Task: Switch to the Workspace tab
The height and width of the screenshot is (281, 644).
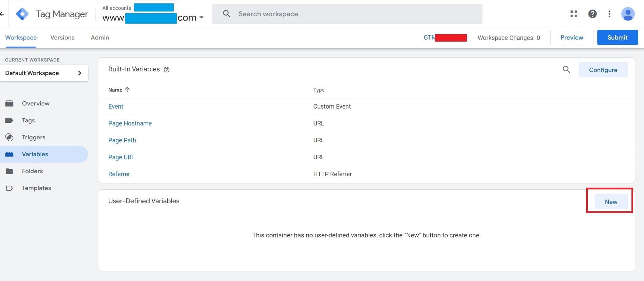Action: point(21,38)
